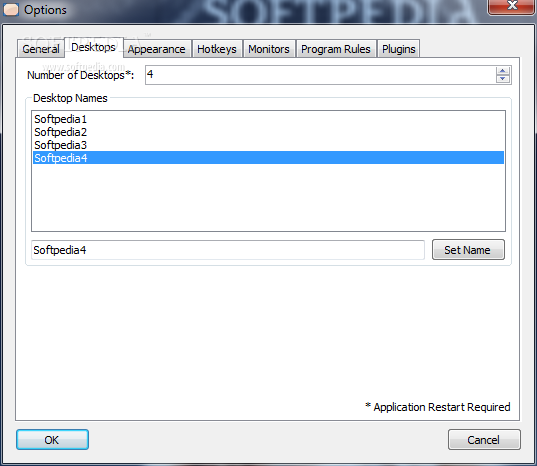
Task: Go to the Hotkeys tab
Action: coord(217,49)
